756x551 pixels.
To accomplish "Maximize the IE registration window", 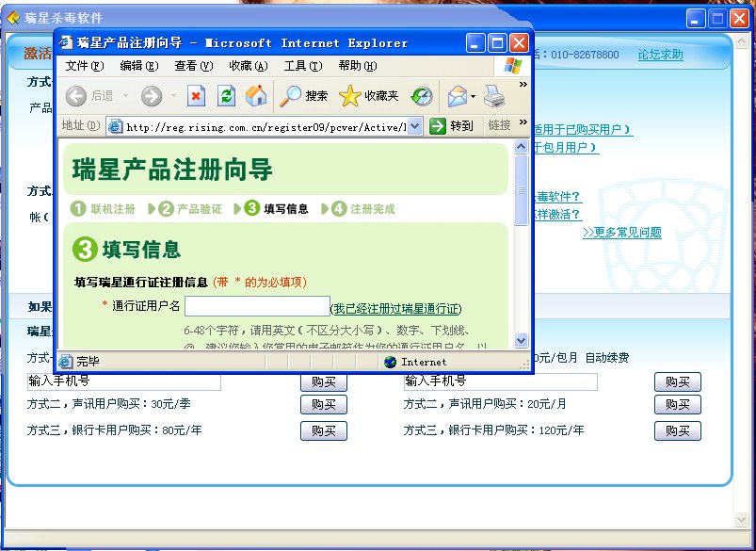I will tap(497, 43).
